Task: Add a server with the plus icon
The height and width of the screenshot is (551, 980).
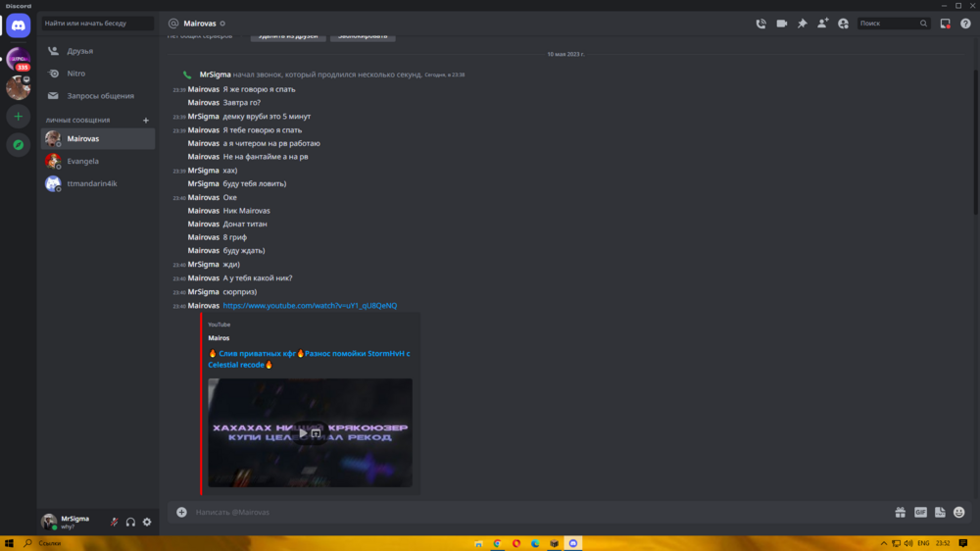Action: pyautogui.click(x=18, y=117)
